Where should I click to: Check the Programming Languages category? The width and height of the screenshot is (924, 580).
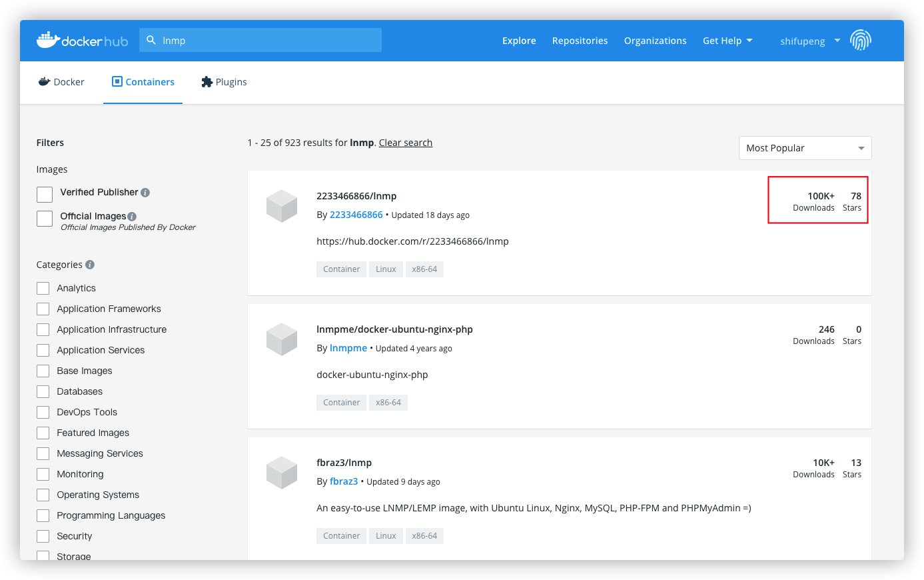(43, 515)
